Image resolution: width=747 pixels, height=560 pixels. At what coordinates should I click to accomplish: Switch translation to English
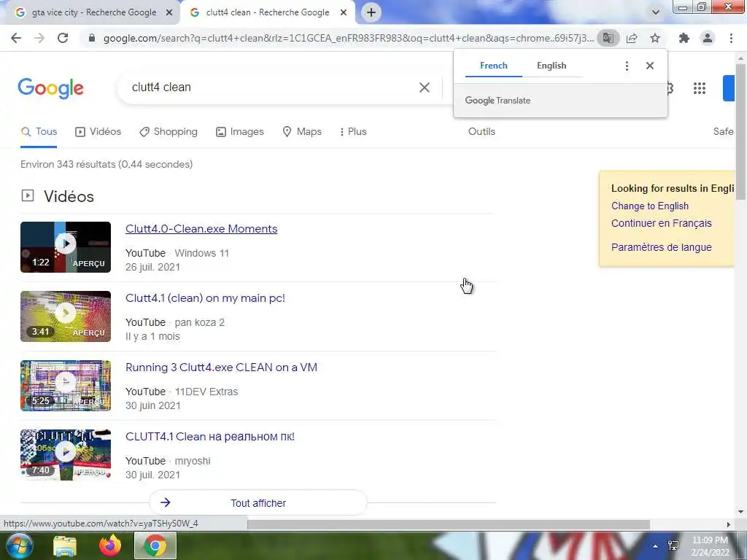tap(551, 66)
